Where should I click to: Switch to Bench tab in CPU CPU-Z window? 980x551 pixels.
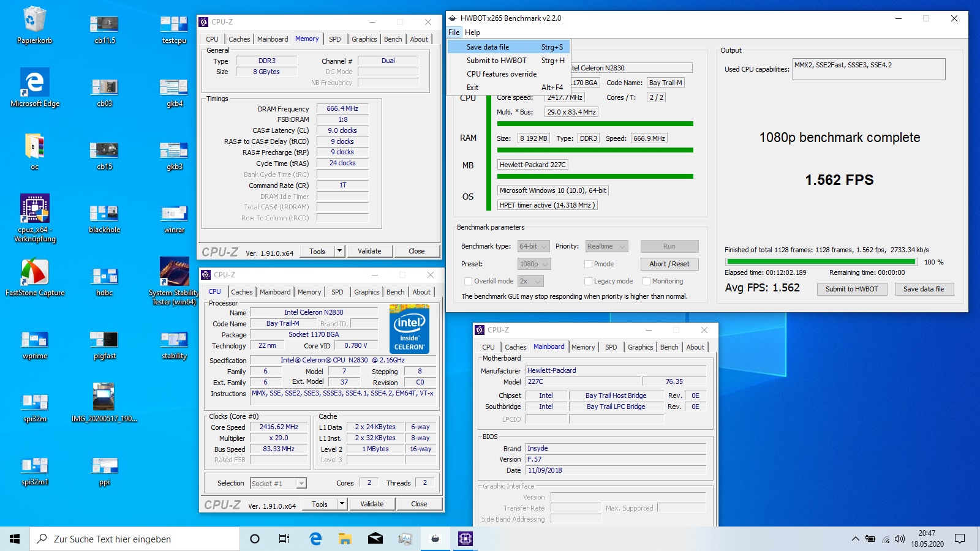point(395,291)
